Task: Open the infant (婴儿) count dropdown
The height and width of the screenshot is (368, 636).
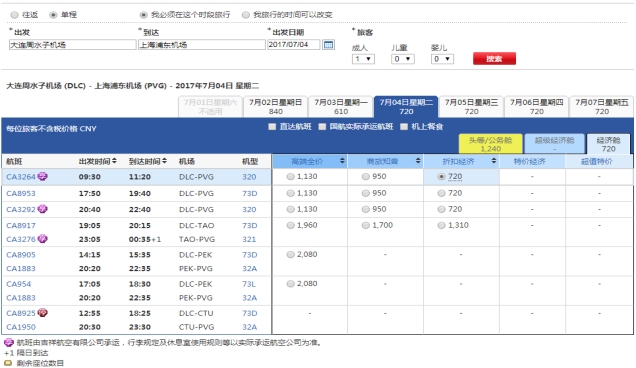Action: (x=442, y=59)
